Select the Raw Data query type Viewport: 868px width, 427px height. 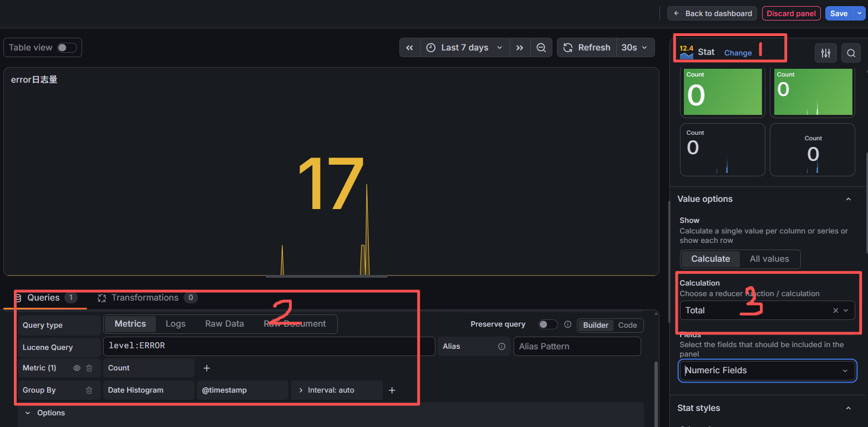click(x=225, y=324)
